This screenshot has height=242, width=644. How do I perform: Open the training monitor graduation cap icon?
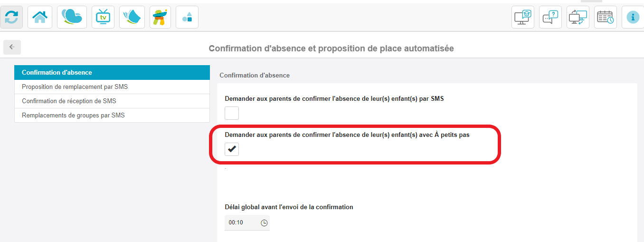point(523,17)
